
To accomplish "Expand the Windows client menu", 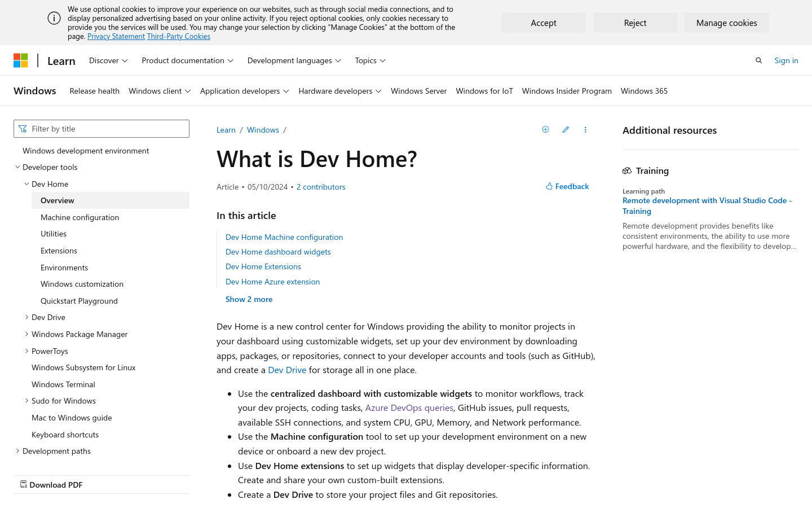I will [160, 91].
